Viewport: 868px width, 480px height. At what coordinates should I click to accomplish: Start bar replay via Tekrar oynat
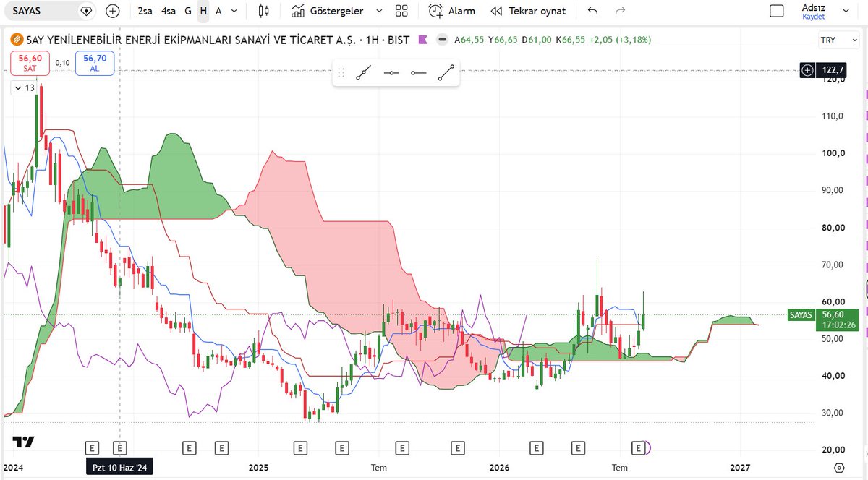click(529, 11)
